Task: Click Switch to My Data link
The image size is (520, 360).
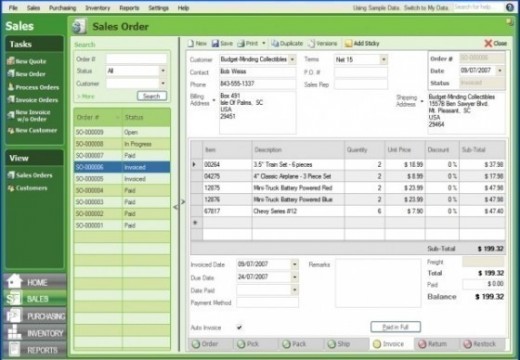Action: (426, 8)
